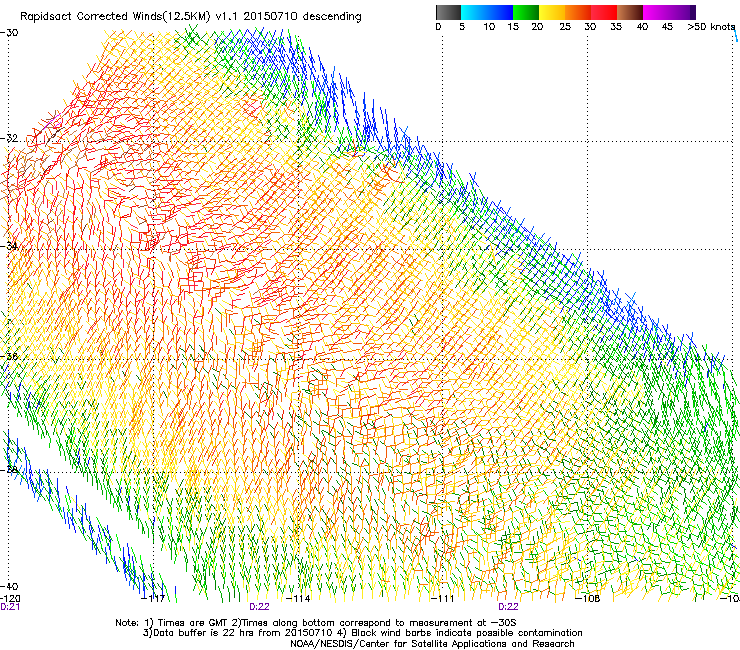Screen dimensions: 740x650
Task: Click the '-36' latitude axis label
Action: pos(9,356)
